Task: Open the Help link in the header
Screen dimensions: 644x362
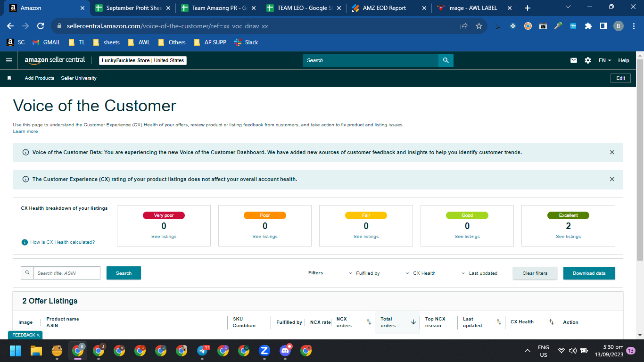Action: [624, 60]
